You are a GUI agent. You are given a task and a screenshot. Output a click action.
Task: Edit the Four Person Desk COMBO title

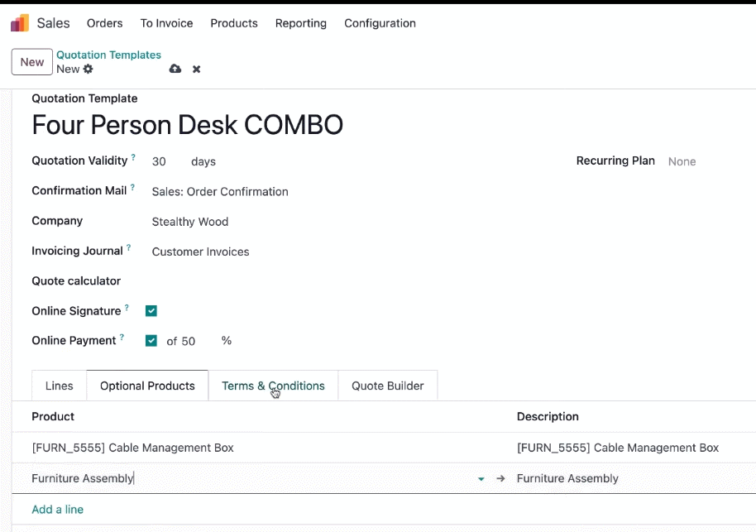[x=188, y=125]
